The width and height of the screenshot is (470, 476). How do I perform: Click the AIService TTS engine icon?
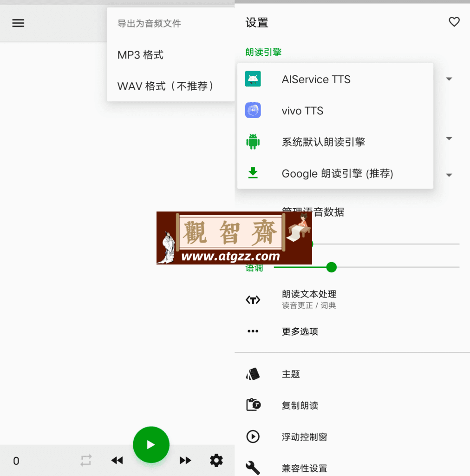tap(253, 79)
